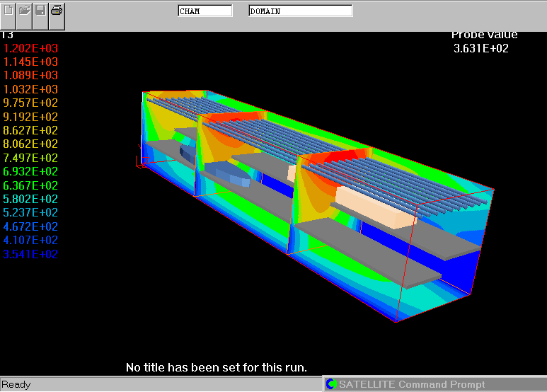547x392 pixels.
Task: Click the New file toolbar icon
Action: point(8,11)
